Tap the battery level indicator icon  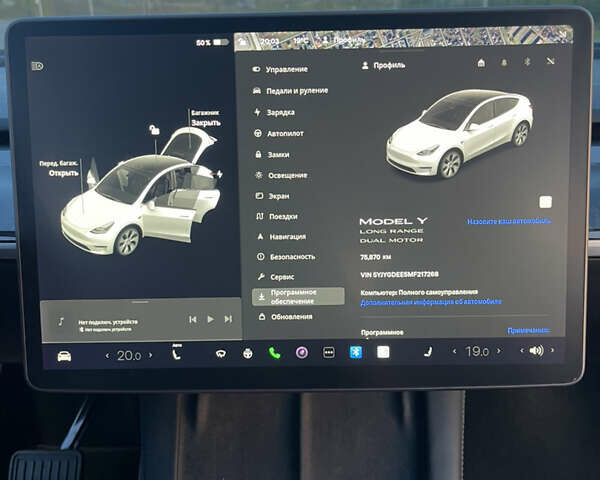tap(220, 42)
